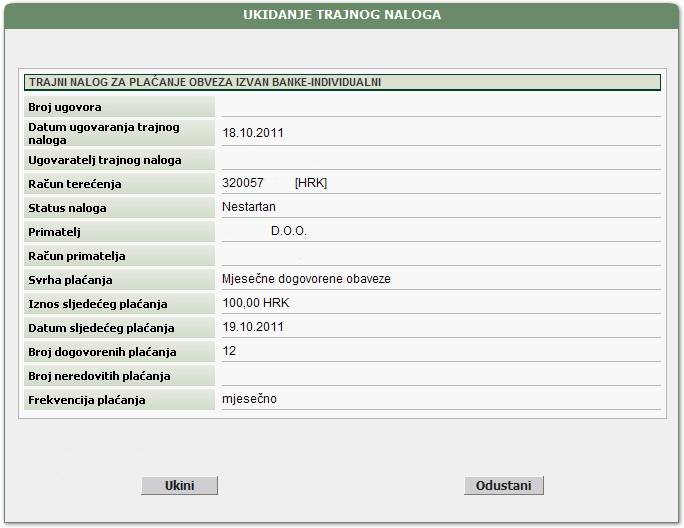Select the Ugovaratelj trajnog naloga label

click(105, 160)
